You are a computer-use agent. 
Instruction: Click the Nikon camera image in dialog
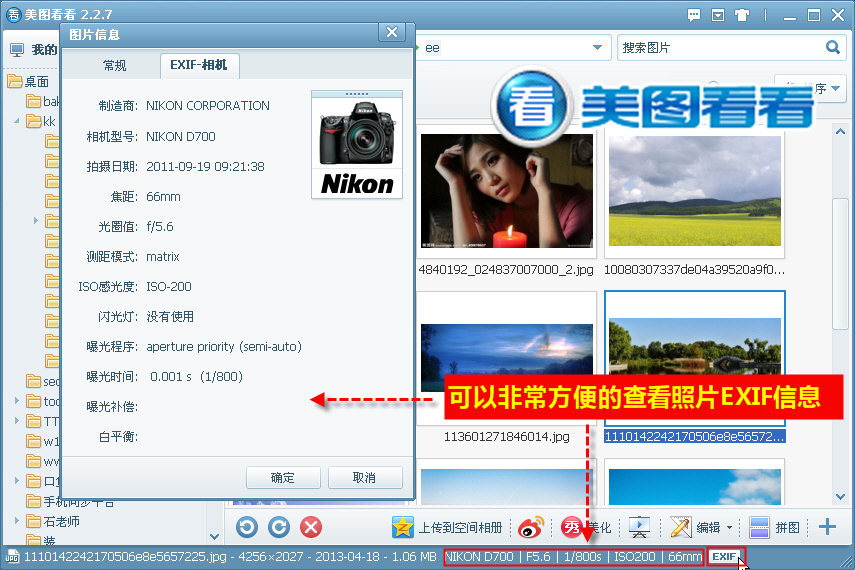pyautogui.click(x=357, y=145)
